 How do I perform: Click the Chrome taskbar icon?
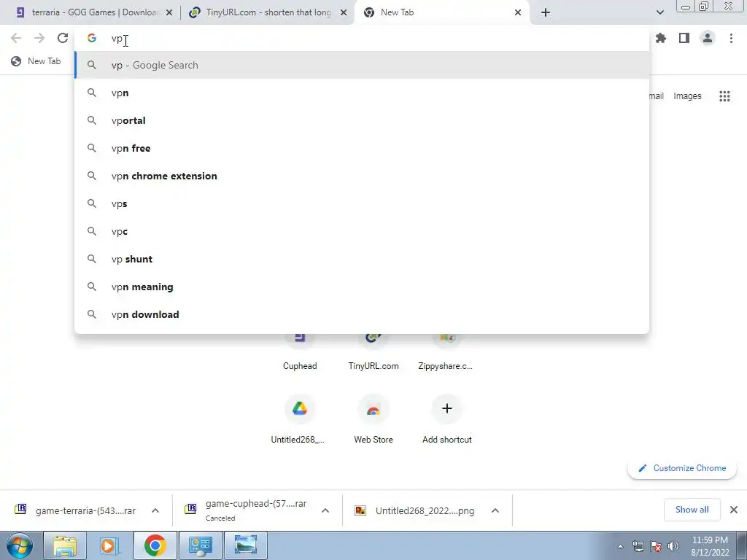(x=155, y=545)
